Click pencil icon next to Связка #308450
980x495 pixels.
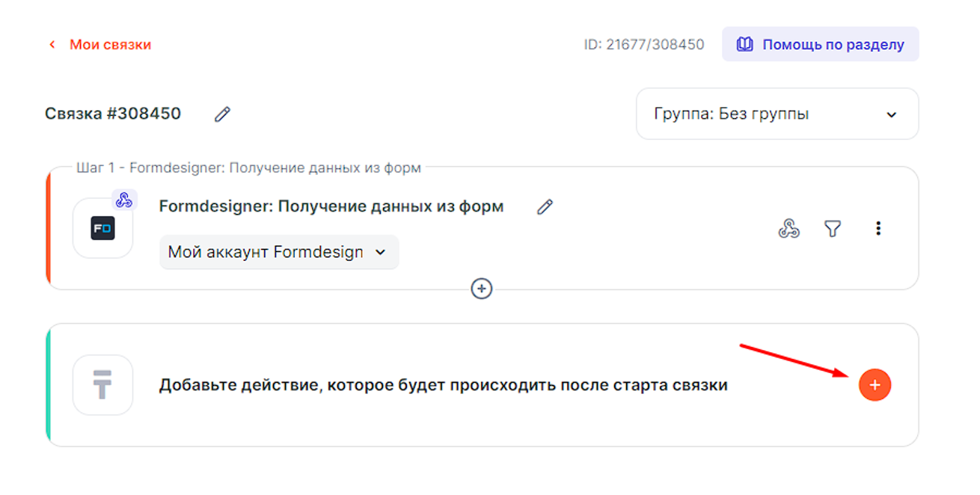pos(222,114)
